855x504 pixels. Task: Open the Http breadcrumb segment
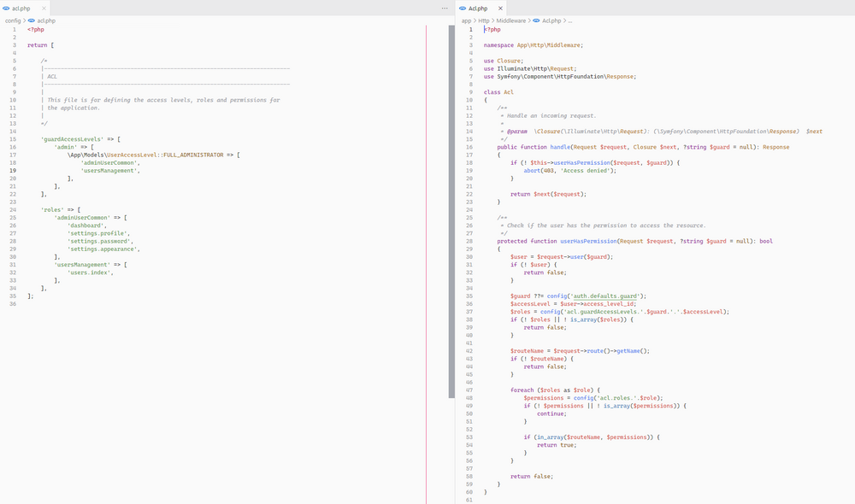tap(484, 21)
